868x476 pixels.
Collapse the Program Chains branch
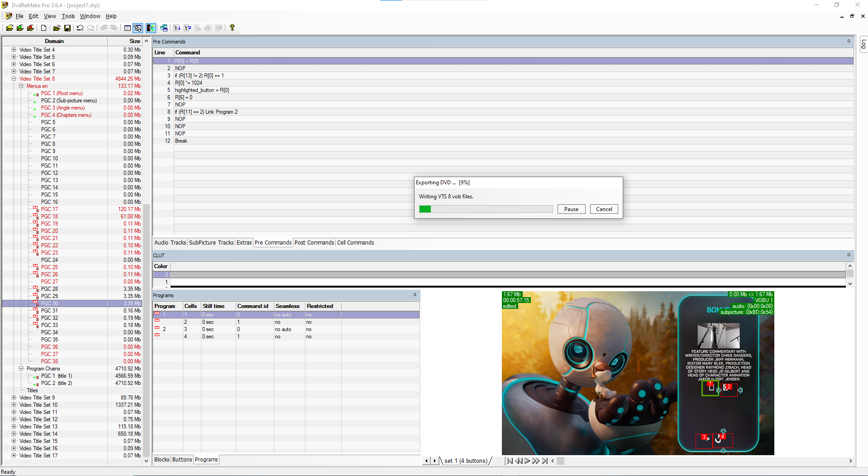(x=21, y=369)
